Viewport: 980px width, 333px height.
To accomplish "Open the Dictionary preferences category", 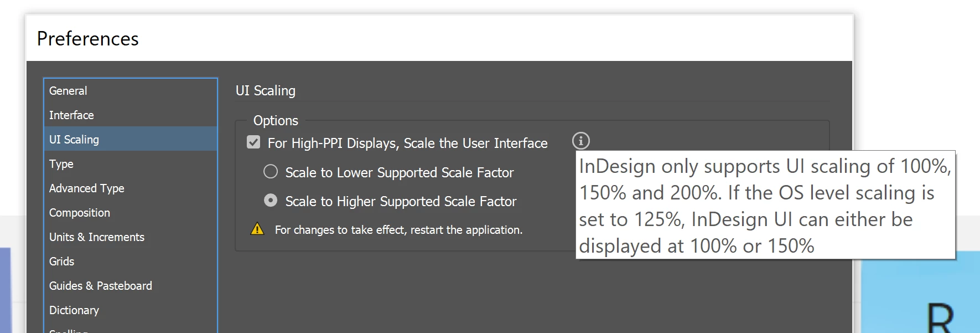I will tap(131, 310).
